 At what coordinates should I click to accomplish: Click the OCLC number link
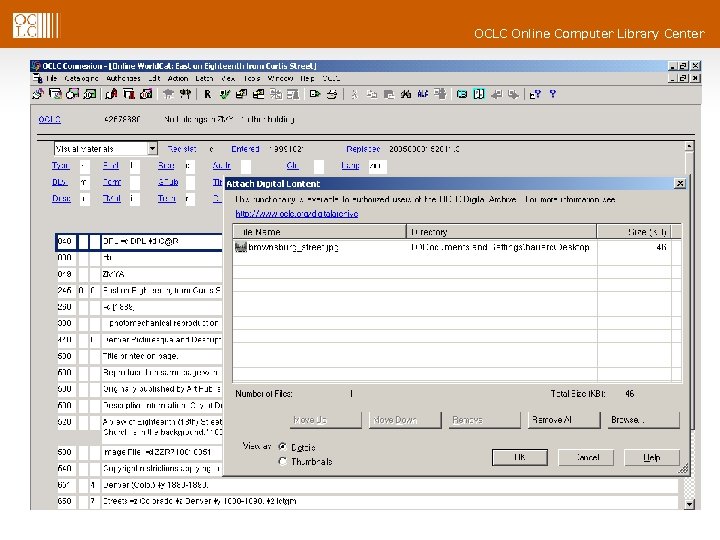[x=50, y=119]
